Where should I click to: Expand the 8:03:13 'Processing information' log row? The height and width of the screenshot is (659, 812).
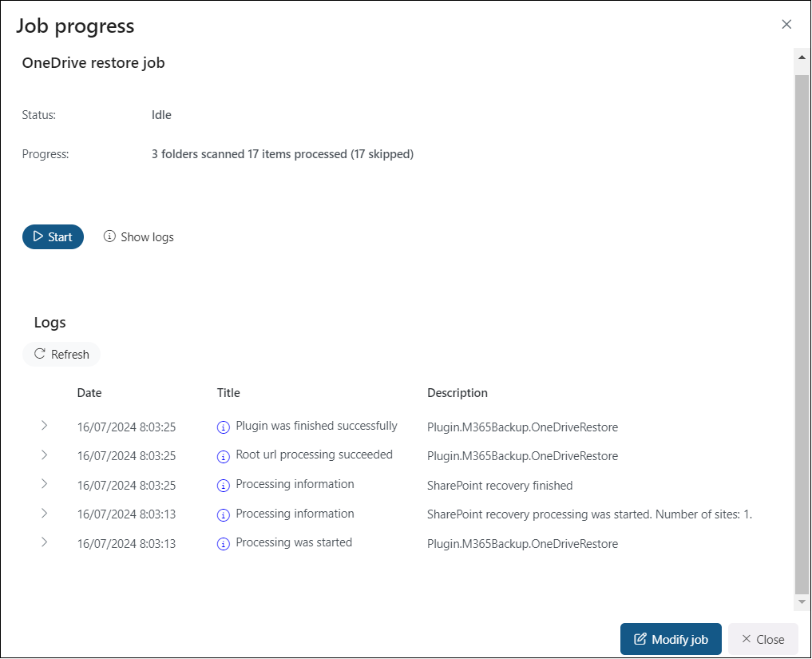(44, 513)
